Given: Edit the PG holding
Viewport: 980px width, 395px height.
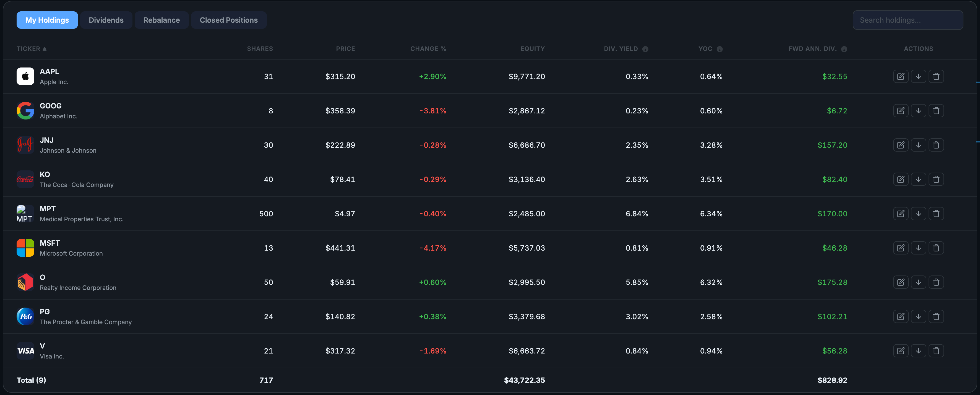Looking at the screenshot, I should [x=900, y=316].
